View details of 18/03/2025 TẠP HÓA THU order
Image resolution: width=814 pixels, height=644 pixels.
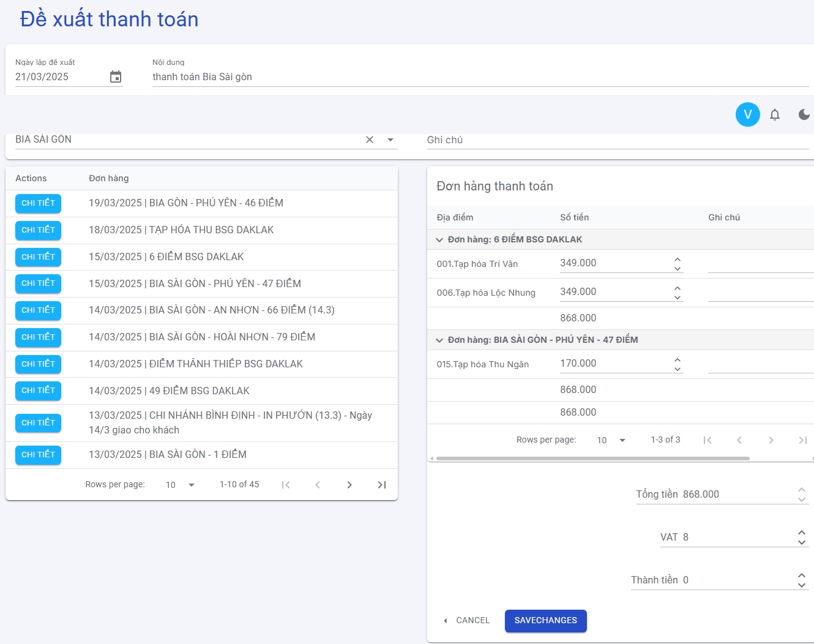(38, 230)
